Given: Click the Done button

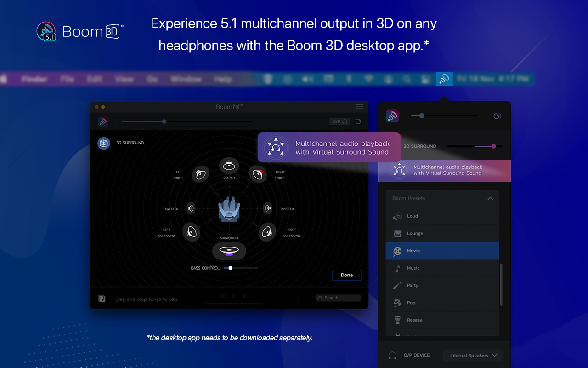Looking at the screenshot, I should tap(346, 275).
